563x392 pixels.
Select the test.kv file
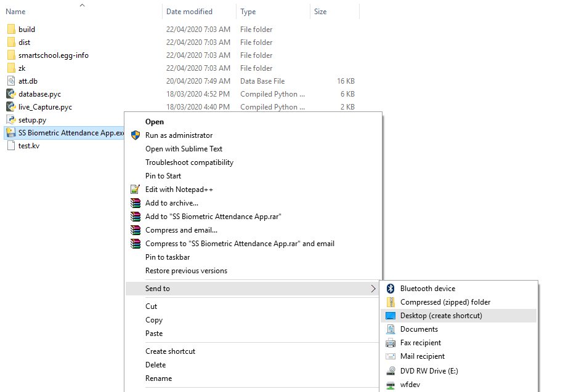[x=29, y=146]
